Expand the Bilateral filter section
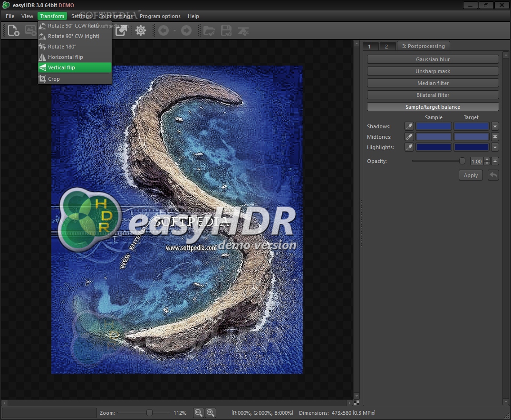This screenshot has height=420, width=511. [x=433, y=95]
